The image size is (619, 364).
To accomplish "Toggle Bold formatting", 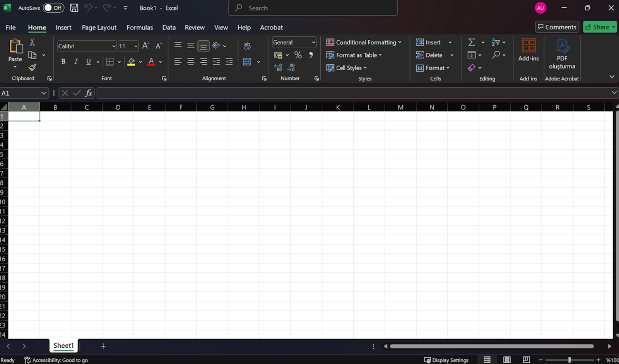I will (63, 62).
